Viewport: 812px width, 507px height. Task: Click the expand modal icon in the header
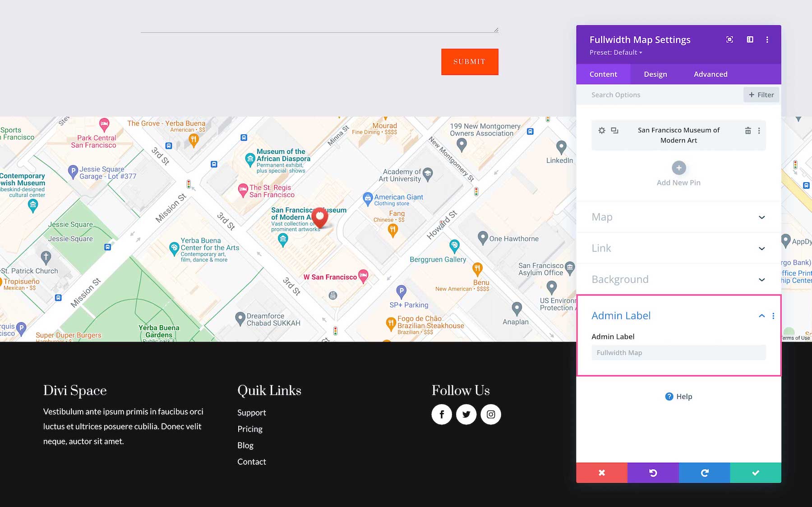[729, 40]
